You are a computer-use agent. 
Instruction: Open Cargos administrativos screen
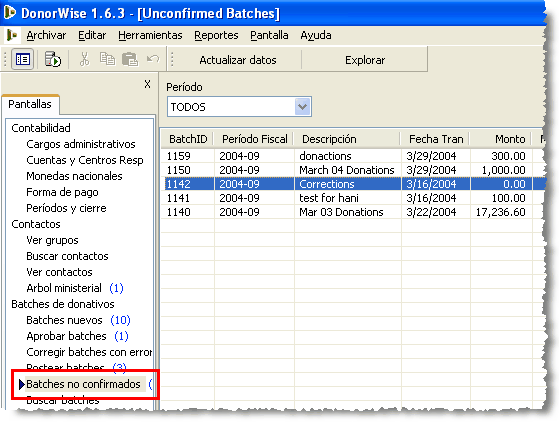coord(81,144)
